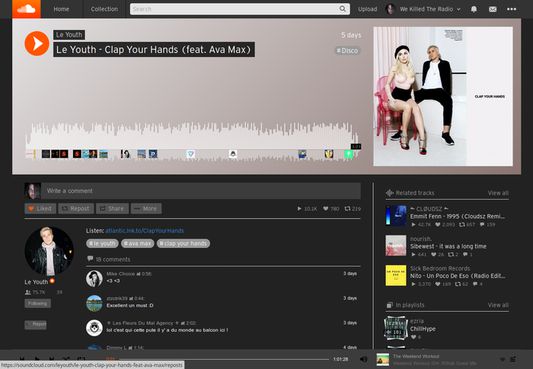View likes count heart stat 780
This screenshot has height=369, width=533.
[331, 209]
